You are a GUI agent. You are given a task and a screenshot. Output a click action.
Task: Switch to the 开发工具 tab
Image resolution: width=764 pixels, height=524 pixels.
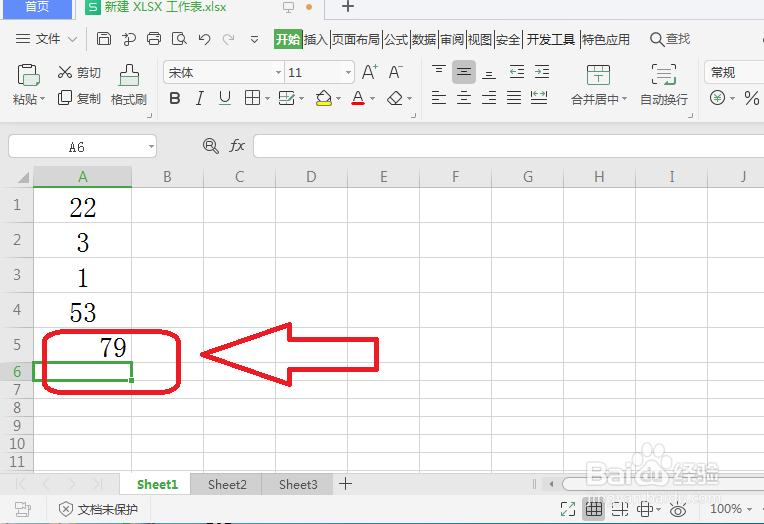coord(551,39)
